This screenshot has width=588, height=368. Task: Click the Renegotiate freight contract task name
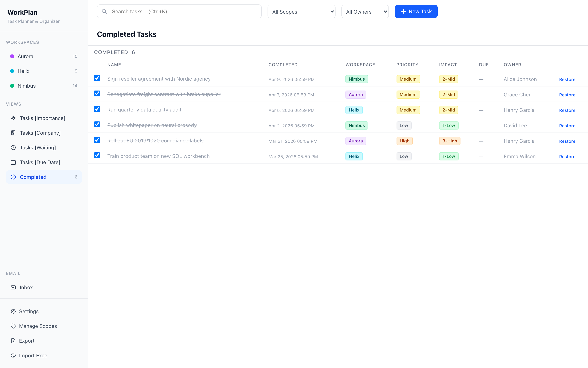point(164,94)
